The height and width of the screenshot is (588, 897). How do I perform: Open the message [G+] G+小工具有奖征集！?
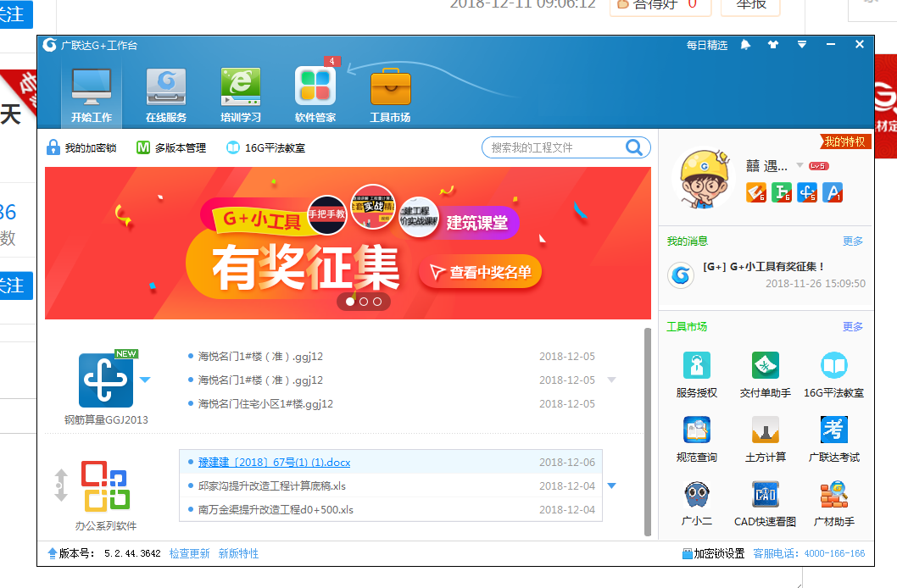pos(764,266)
